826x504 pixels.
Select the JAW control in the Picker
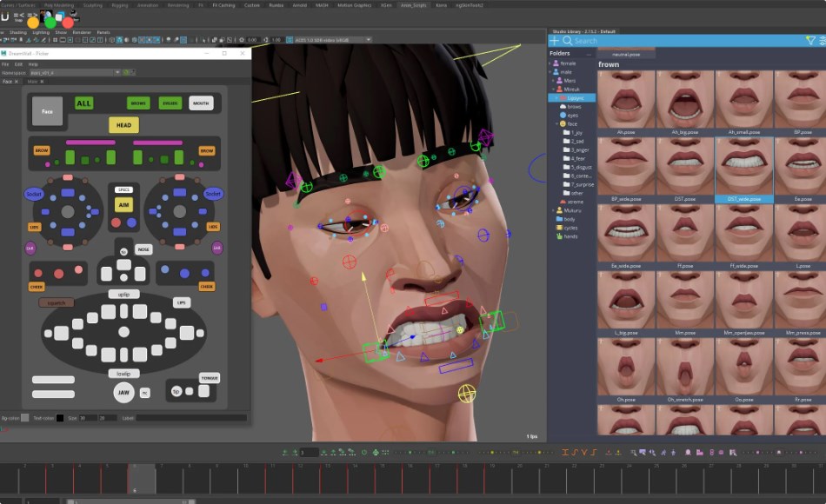pos(122,393)
